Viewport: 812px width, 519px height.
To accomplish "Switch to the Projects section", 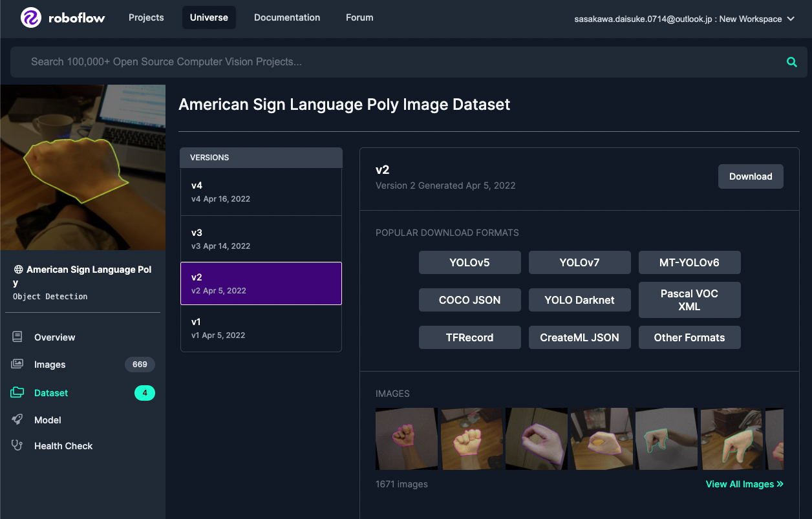I will [x=146, y=17].
